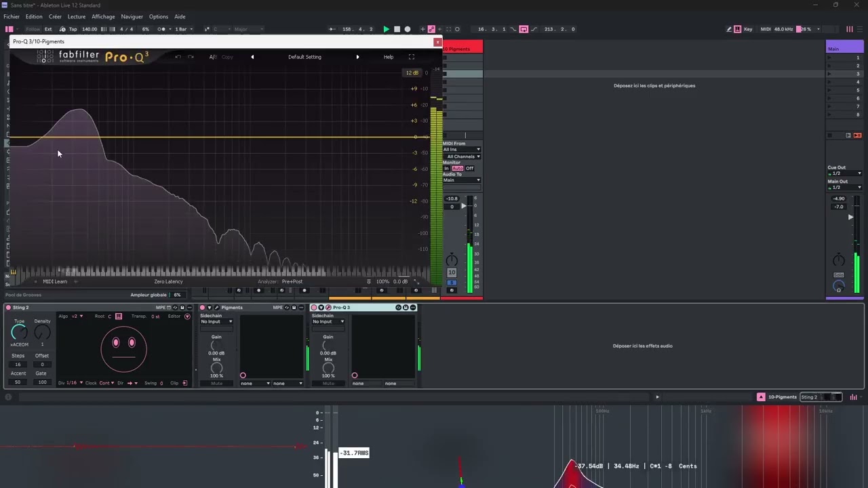
Task: Open the Sting 2 Editor toggle icon
Action: [x=187, y=317]
